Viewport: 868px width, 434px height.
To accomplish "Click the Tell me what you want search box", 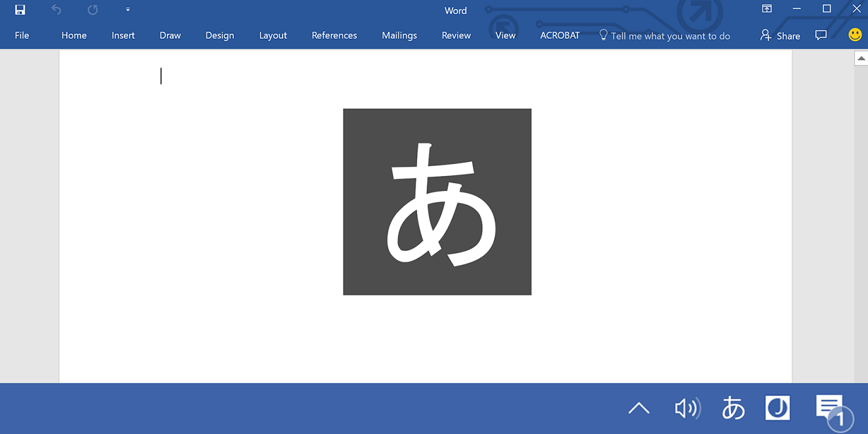I will (x=670, y=36).
